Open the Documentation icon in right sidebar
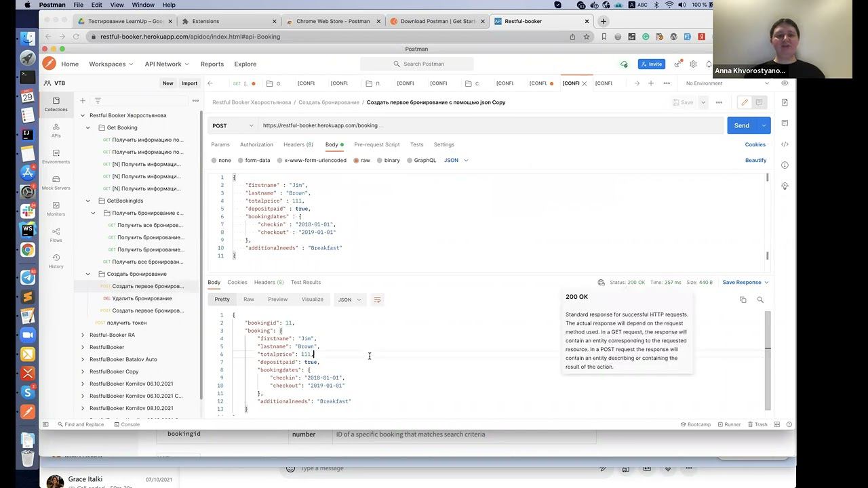This screenshot has width=868, height=488. point(785,102)
